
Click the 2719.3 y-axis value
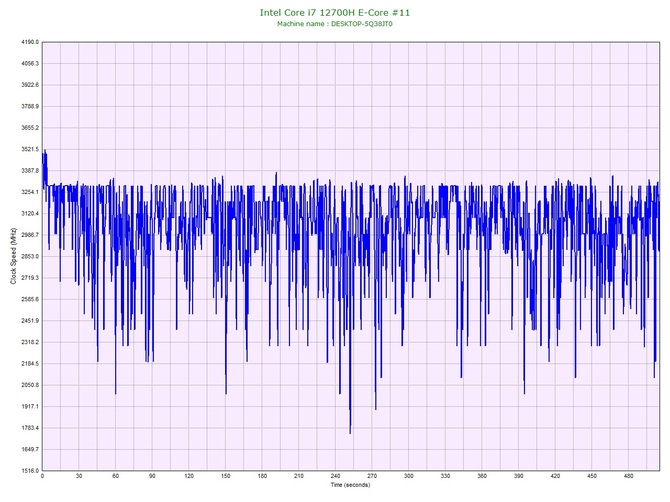coord(30,278)
